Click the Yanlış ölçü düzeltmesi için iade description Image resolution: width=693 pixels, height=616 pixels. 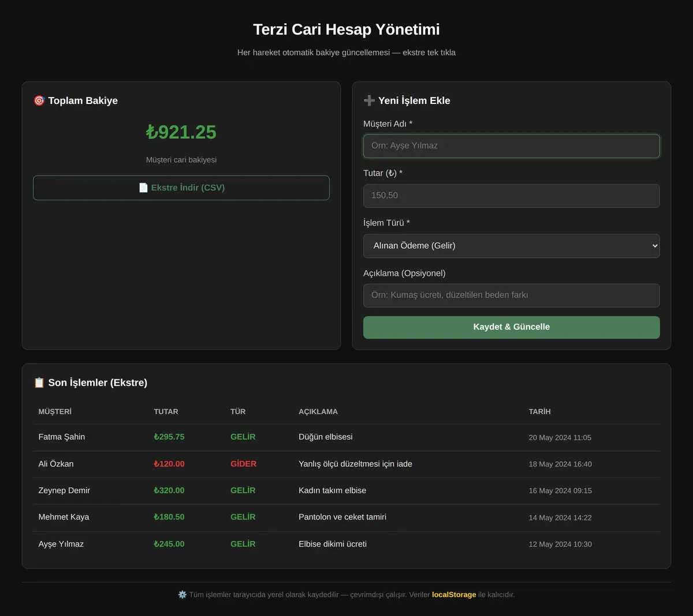pyautogui.click(x=355, y=464)
